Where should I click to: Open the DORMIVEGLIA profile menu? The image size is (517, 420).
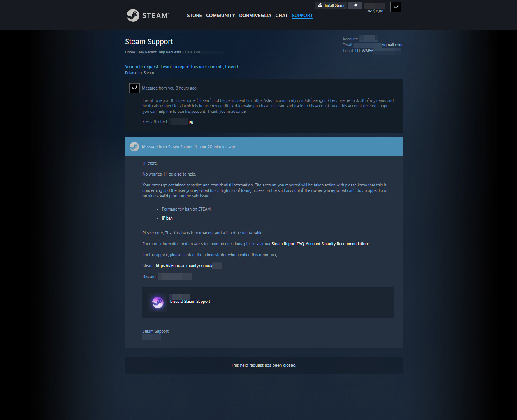[x=255, y=16]
